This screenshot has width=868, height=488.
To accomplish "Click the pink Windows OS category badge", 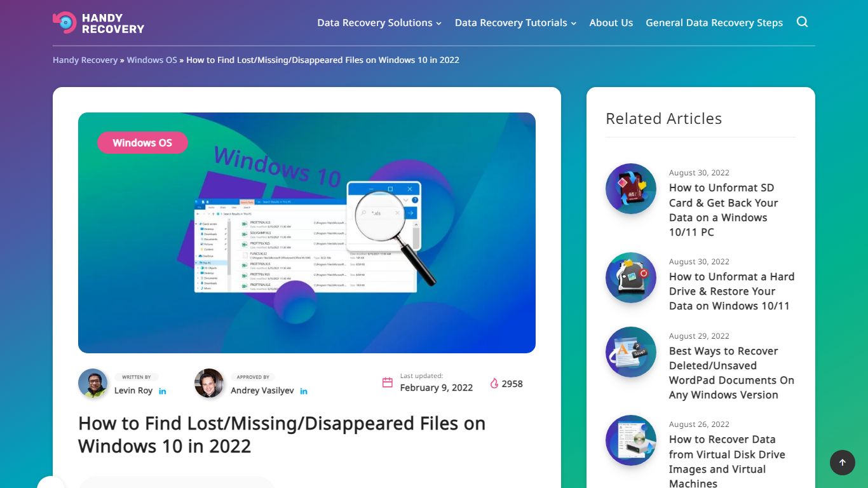I will [x=142, y=143].
